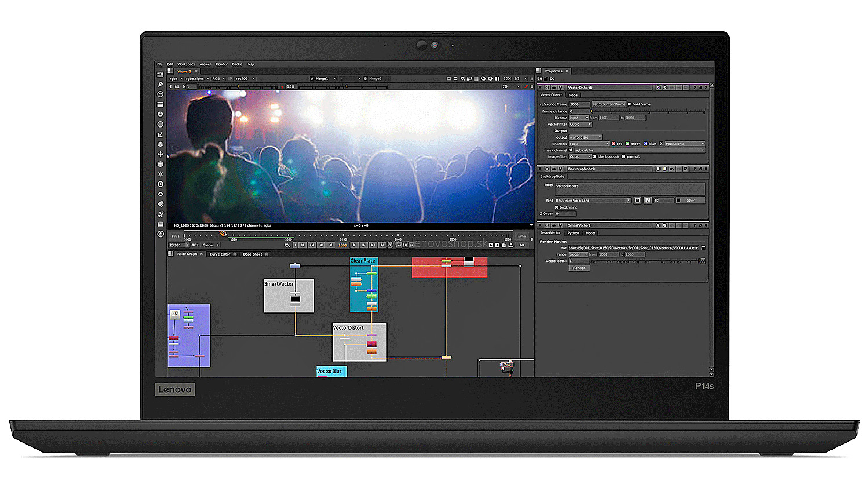Click the backdrop color swatch button
This screenshot has height=488, width=868.
click(x=690, y=201)
